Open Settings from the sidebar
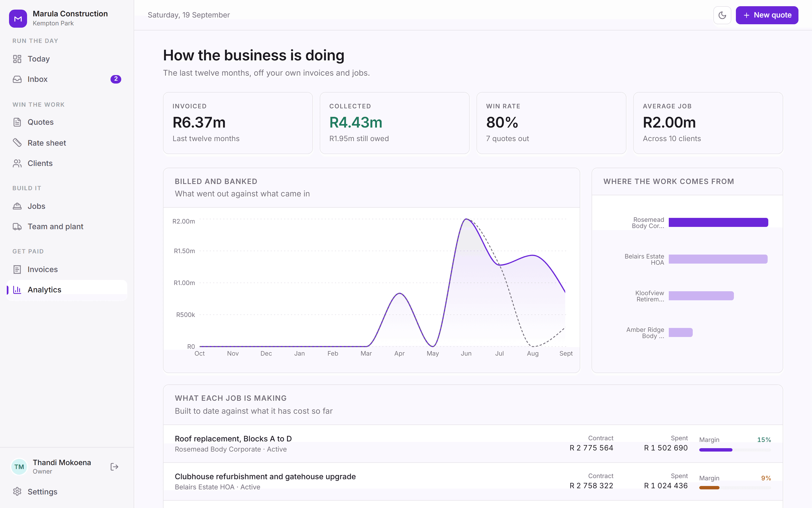Image resolution: width=812 pixels, height=508 pixels. click(x=67, y=492)
